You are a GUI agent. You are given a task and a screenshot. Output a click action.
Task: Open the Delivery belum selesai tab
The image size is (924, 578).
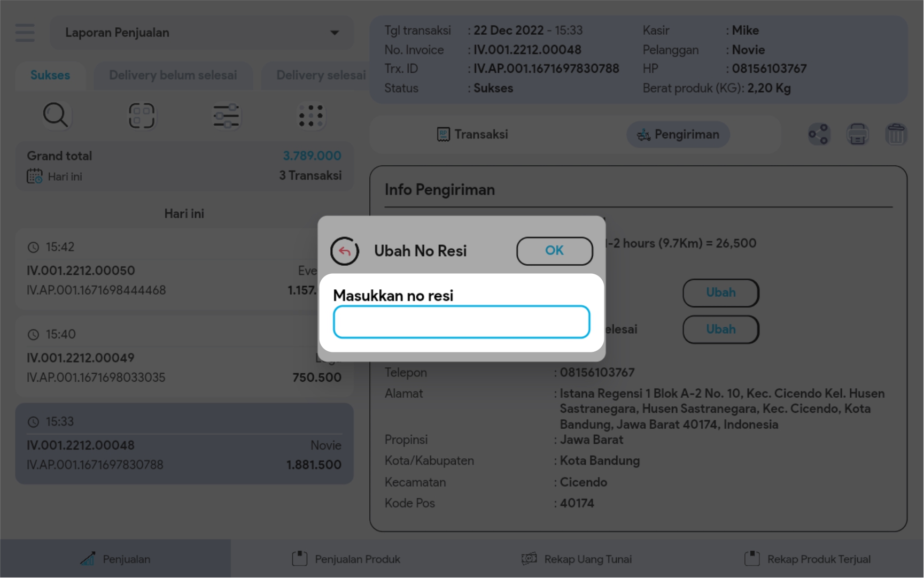[173, 75]
